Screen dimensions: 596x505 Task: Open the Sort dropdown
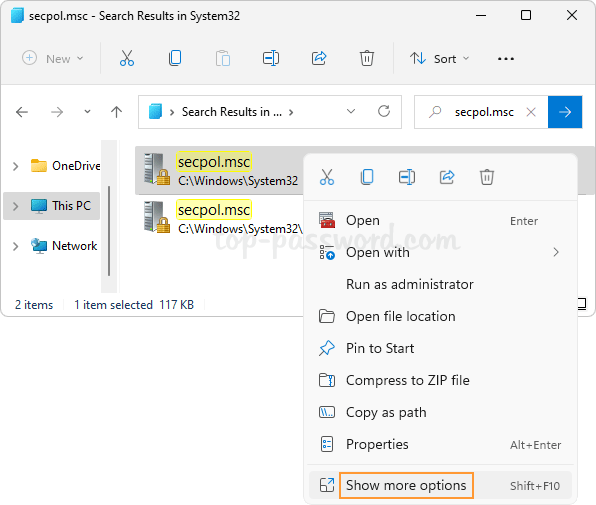439,59
